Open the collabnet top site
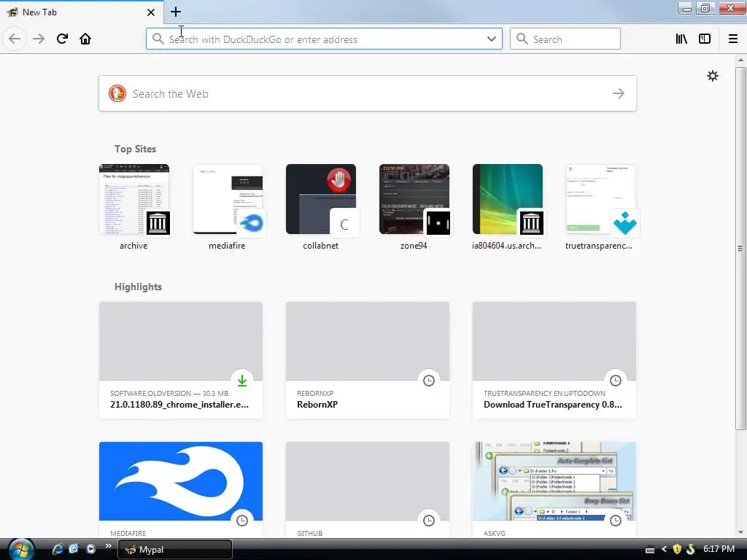This screenshot has width=747, height=560. click(x=321, y=207)
